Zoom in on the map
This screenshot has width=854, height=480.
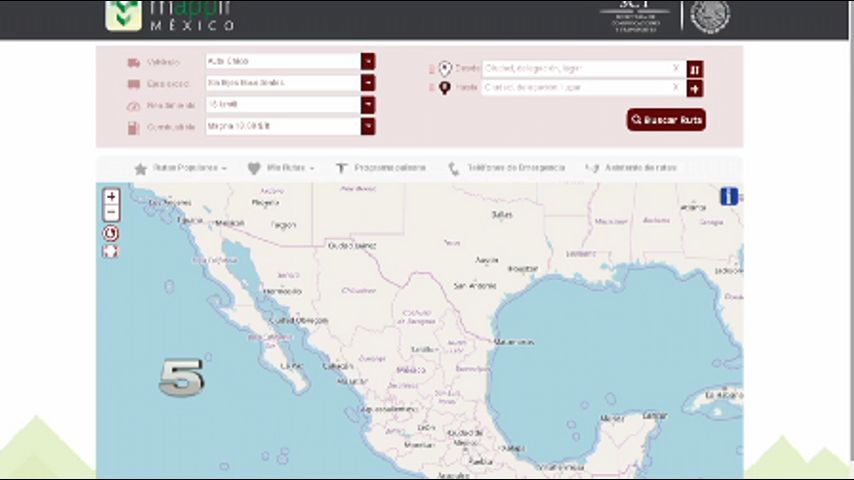pos(111,197)
